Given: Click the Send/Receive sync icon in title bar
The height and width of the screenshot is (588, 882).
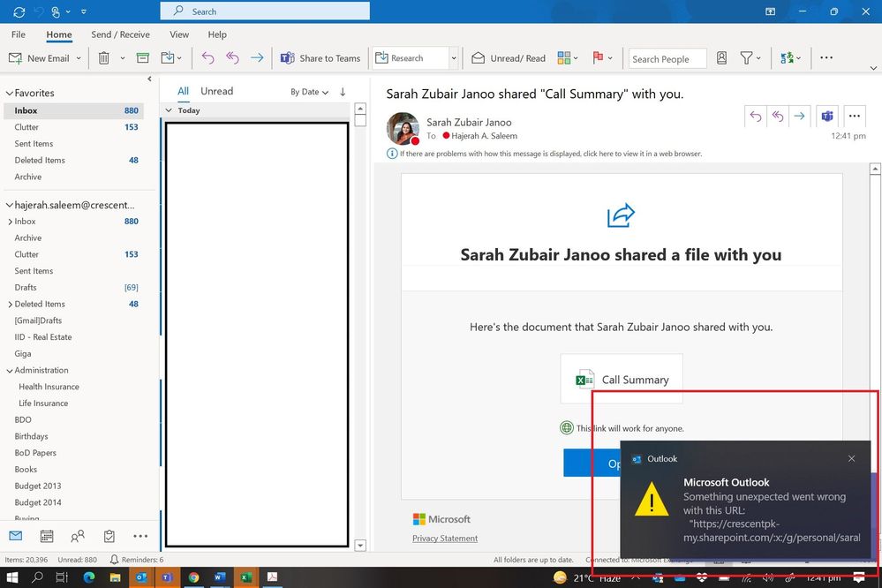Looking at the screenshot, I should 19,11.
